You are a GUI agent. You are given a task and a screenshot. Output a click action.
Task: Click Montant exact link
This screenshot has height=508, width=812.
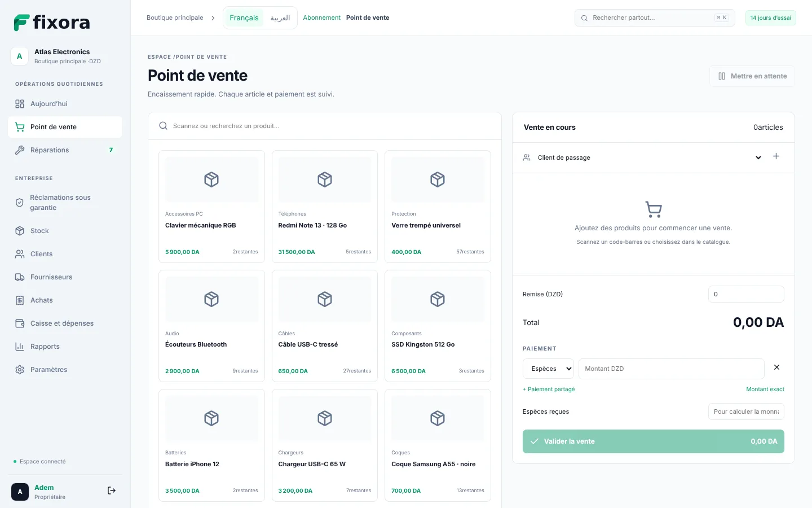[765, 389]
